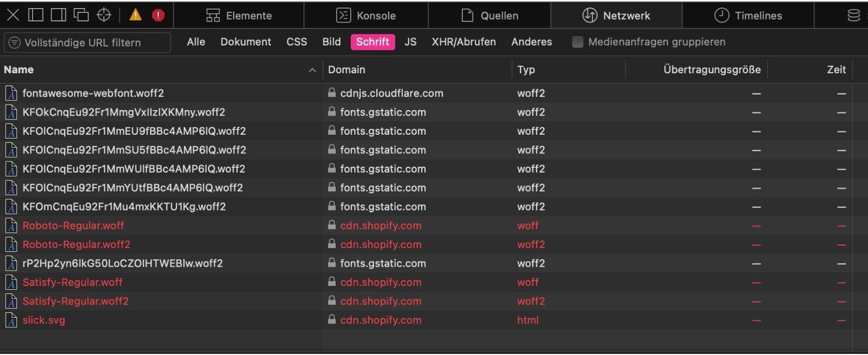Viewport: 868px width, 355px height.
Task: Click the storage database icon tab
Action: 854,16
